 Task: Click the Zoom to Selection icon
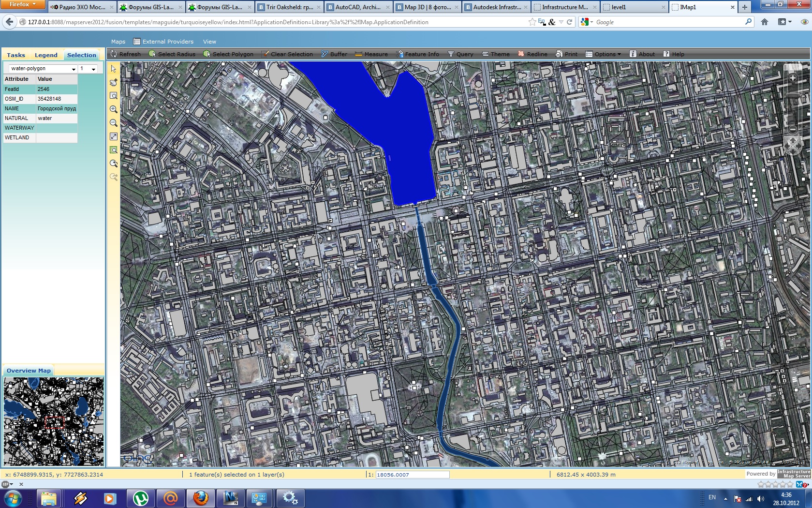pos(114,150)
